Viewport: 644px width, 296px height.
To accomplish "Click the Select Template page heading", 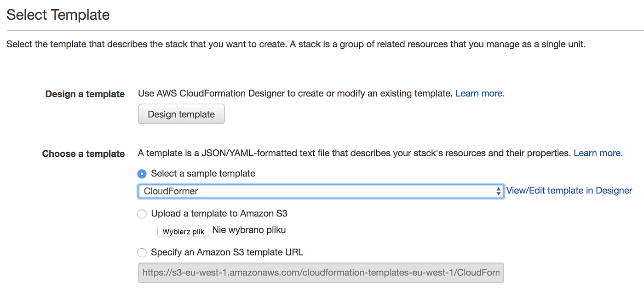I will 58,15.
